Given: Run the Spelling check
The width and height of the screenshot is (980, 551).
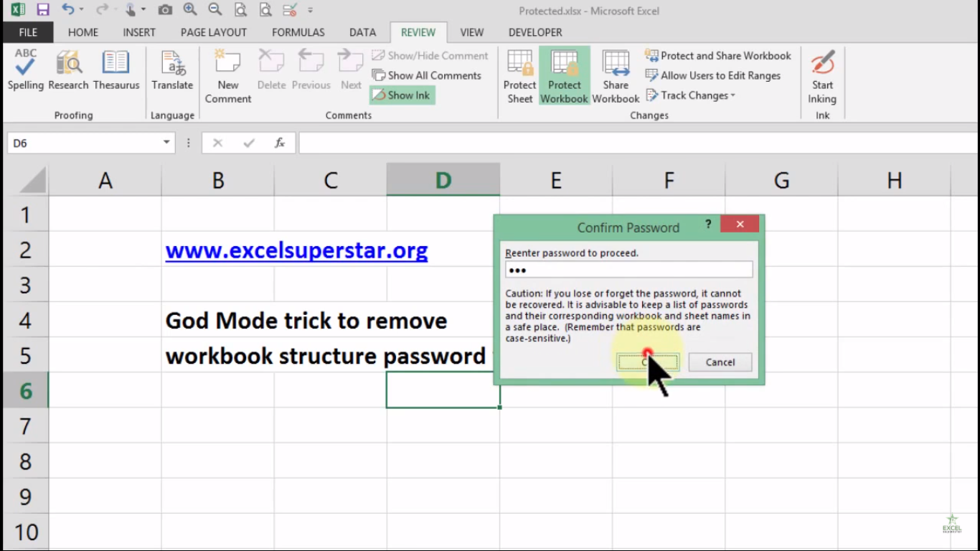Looking at the screenshot, I should pos(26,70).
